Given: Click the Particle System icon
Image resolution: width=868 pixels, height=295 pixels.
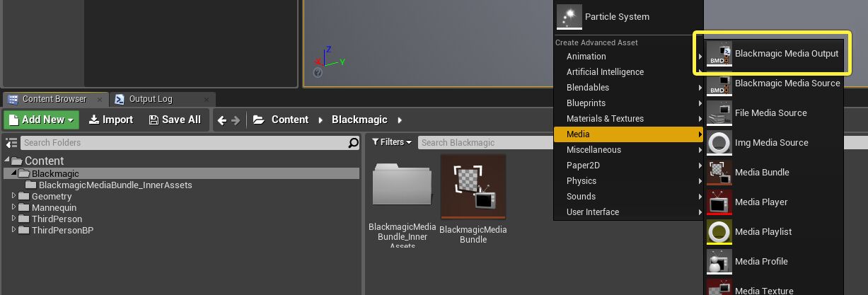Looking at the screenshot, I should [x=569, y=17].
